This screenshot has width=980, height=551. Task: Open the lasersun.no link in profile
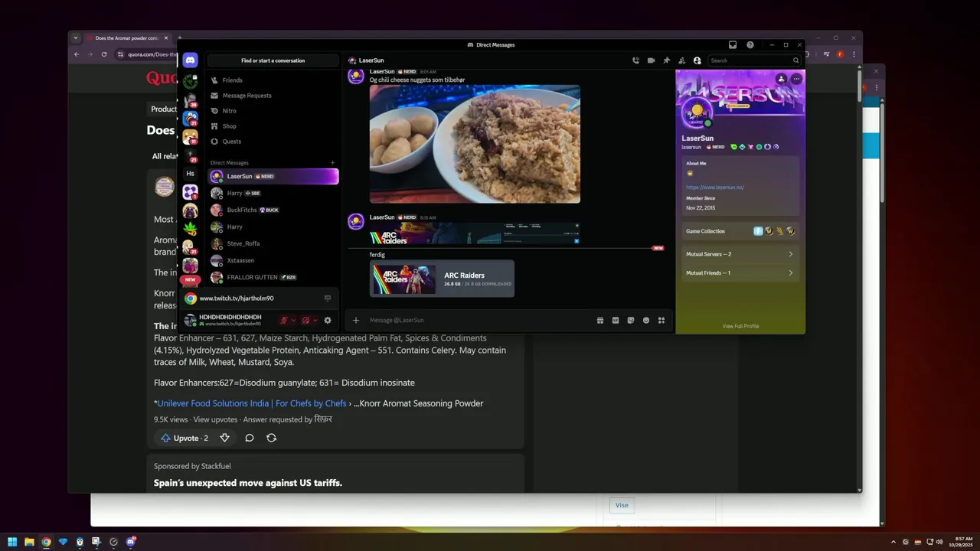(714, 187)
